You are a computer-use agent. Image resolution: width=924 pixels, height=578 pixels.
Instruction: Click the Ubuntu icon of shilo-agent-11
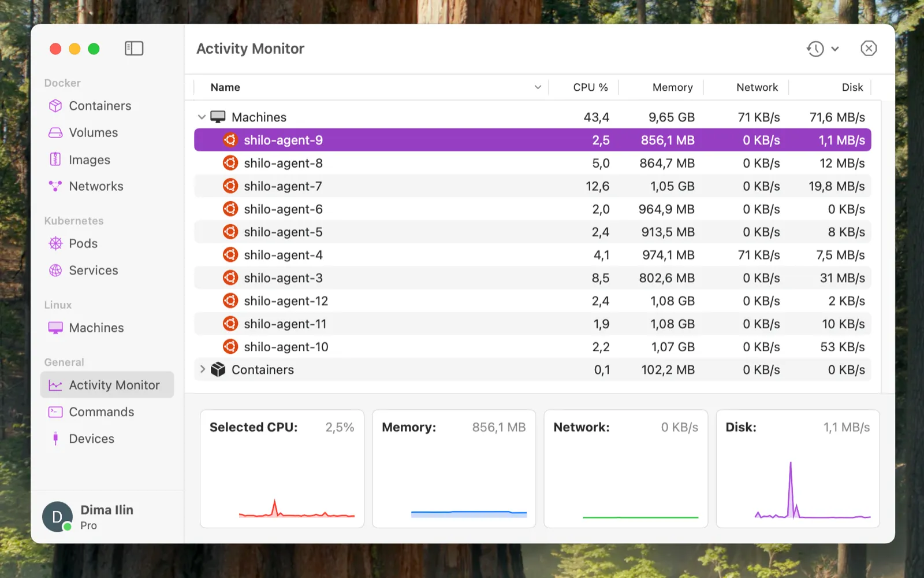[x=230, y=324]
